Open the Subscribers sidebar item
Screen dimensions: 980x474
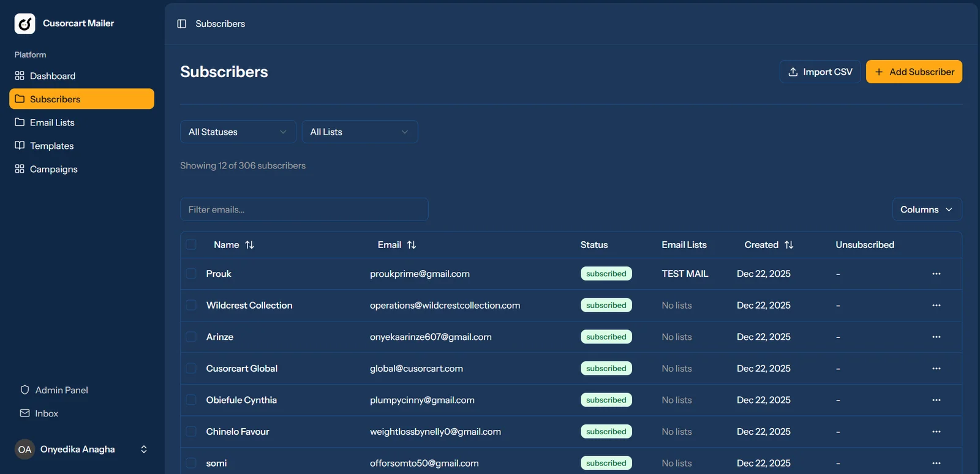click(81, 99)
